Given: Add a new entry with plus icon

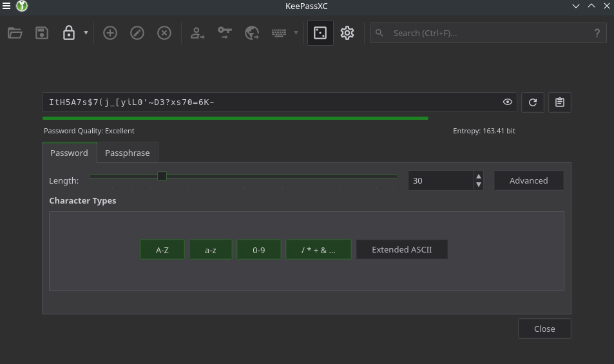Looking at the screenshot, I should tap(110, 33).
